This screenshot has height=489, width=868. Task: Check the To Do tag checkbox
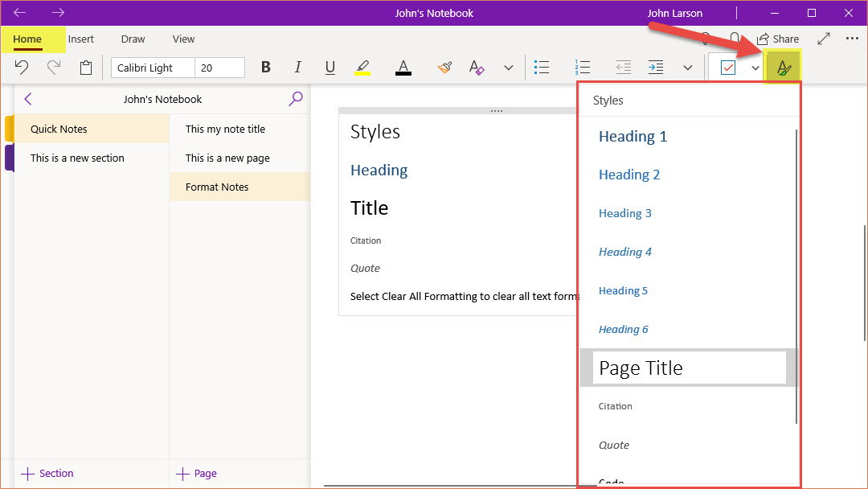[x=728, y=68]
